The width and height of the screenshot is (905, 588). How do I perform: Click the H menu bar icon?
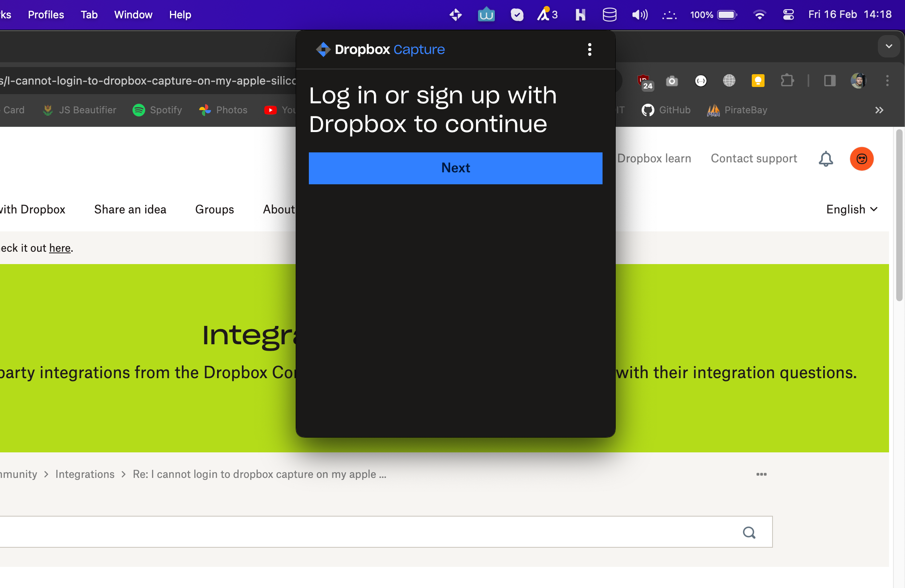[580, 15]
